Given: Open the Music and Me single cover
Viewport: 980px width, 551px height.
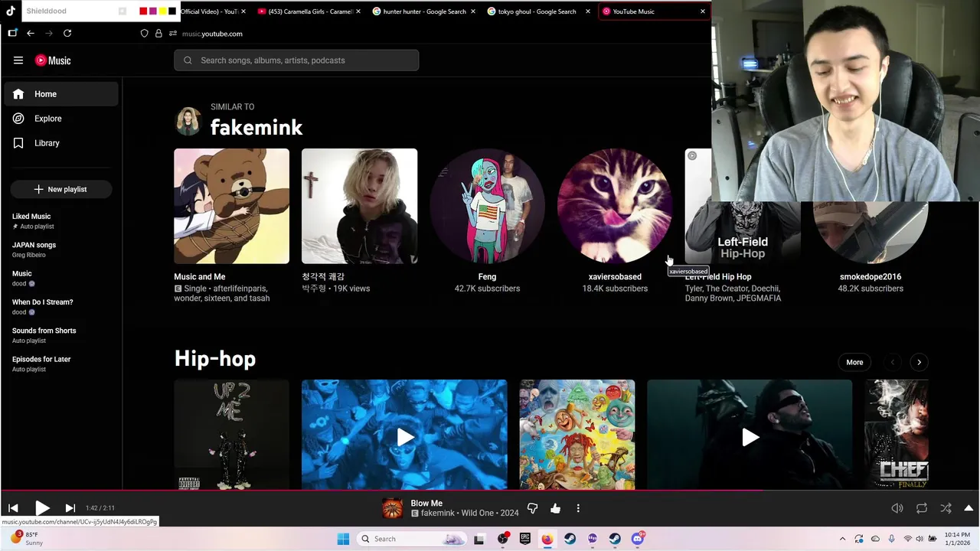Looking at the screenshot, I should point(231,206).
